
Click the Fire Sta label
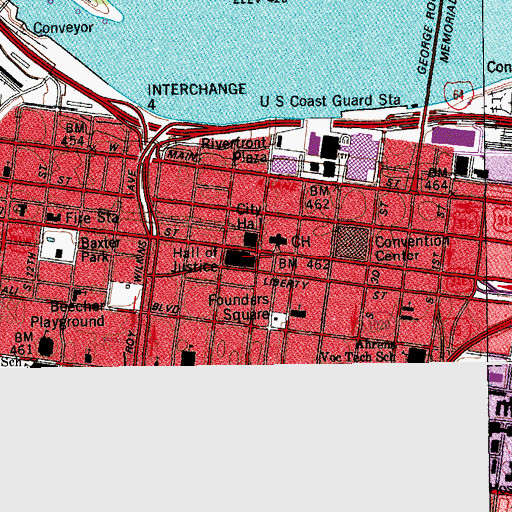pos(92,218)
